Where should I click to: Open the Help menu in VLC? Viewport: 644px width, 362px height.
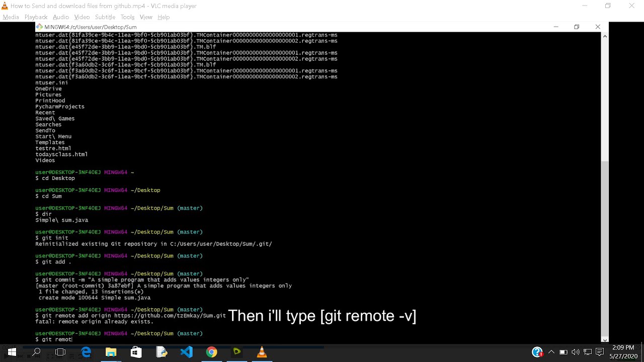164,17
